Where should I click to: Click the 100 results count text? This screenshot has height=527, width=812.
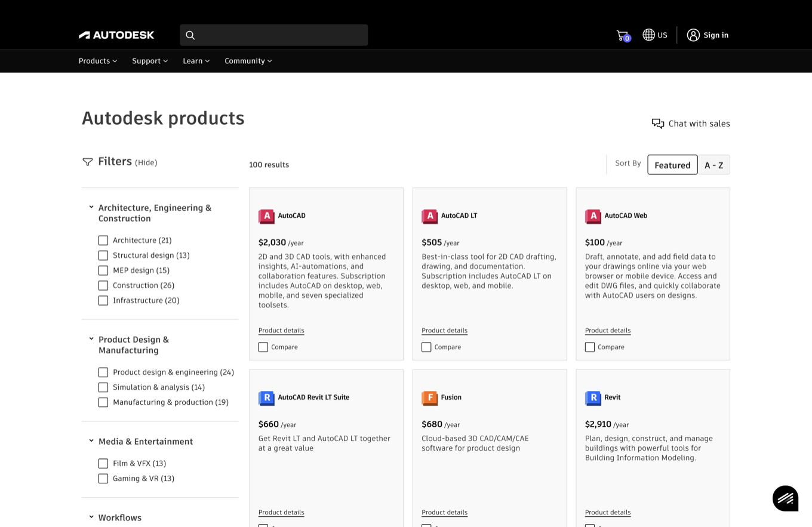coord(269,165)
